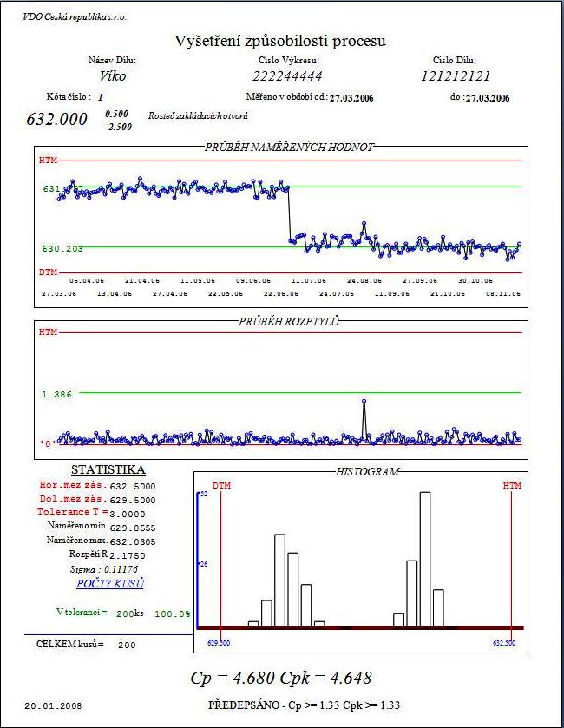
Task: Click the HTM label in the measured values chart
Action: click(49, 161)
